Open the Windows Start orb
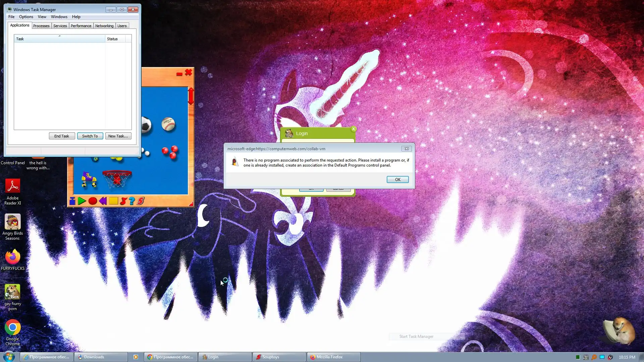This screenshot has width=644, height=362. (x=9, y=357)
